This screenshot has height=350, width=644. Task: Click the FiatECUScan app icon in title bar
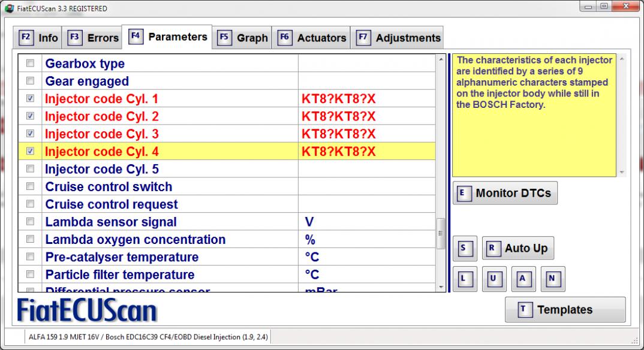tap(9, 8)
